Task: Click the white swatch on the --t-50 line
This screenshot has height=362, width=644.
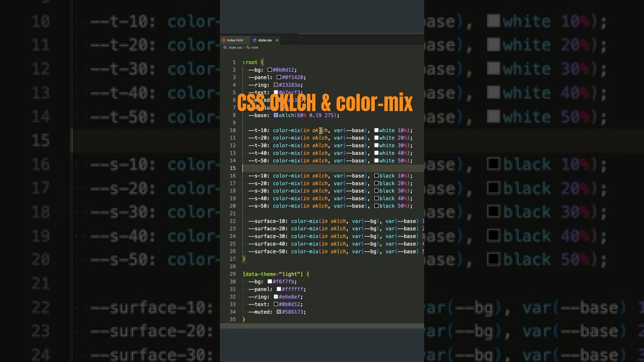Action: (x=376, y=160)
